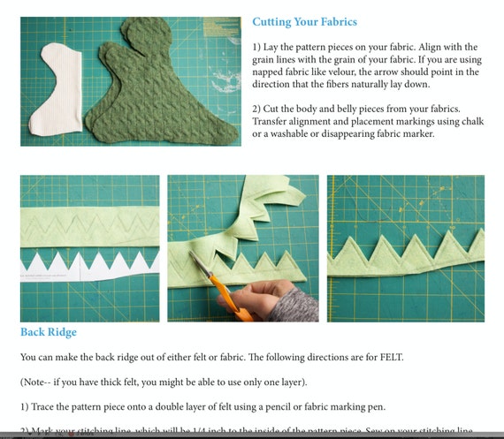Click the photo of scissors cutting felt

(243, 248)
